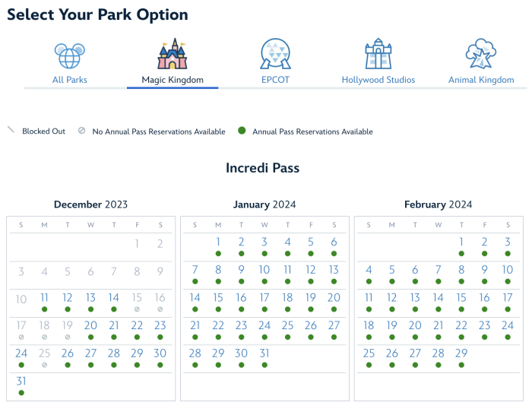Click the green Reservations Available legend dot

pyautogui.click(x=242, y=131)
